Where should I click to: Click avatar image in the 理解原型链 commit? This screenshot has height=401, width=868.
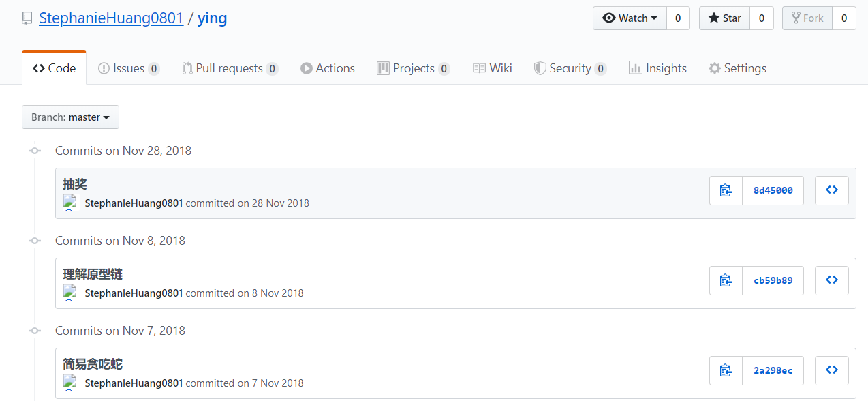(71, 292)
